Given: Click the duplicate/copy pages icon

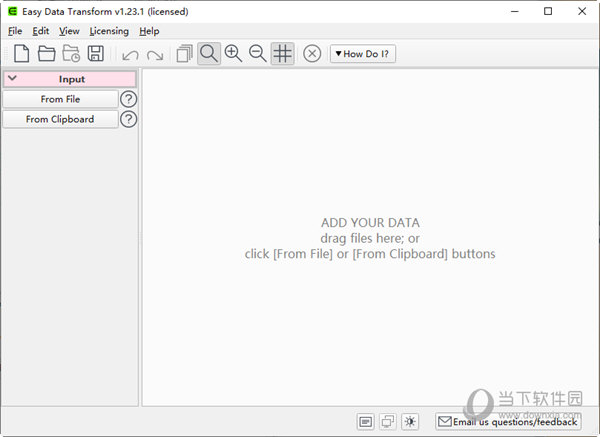Looking at the screenshot, I should point(184,53).
